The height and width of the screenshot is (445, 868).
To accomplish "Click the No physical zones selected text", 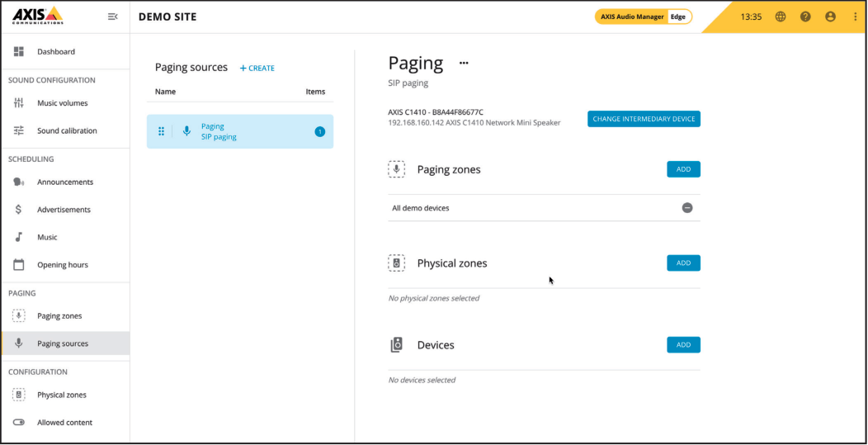I will pos(433,298).
